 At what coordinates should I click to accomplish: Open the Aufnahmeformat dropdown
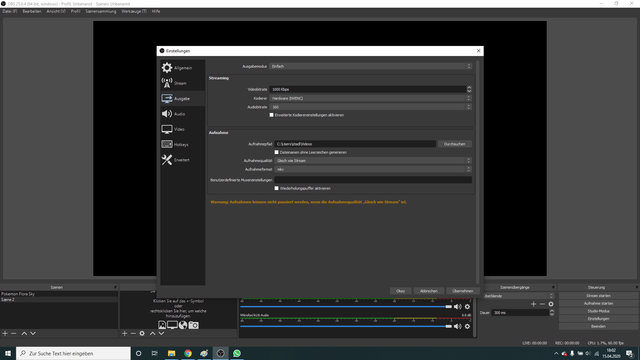point(373,169)
